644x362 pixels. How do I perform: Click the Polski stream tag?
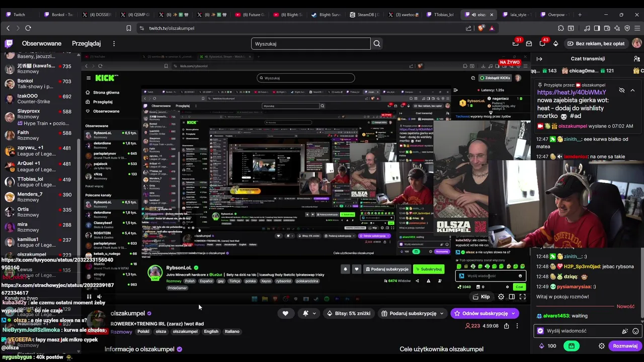(143, 331)
